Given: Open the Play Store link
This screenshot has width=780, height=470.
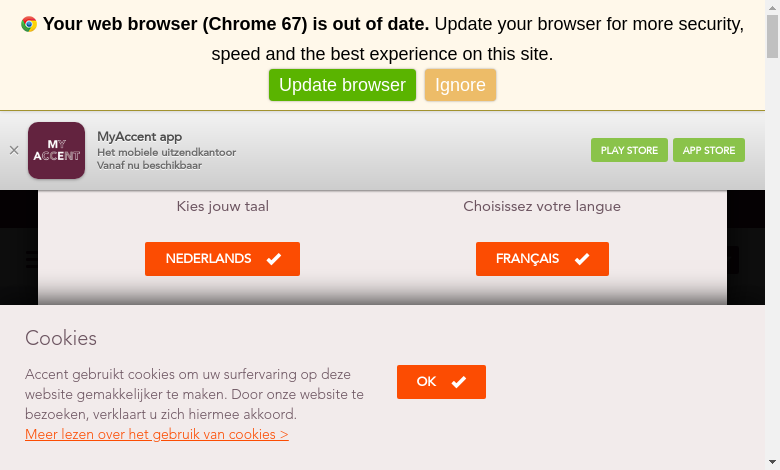Looking at the screenshot, I should tap(629, 150).
